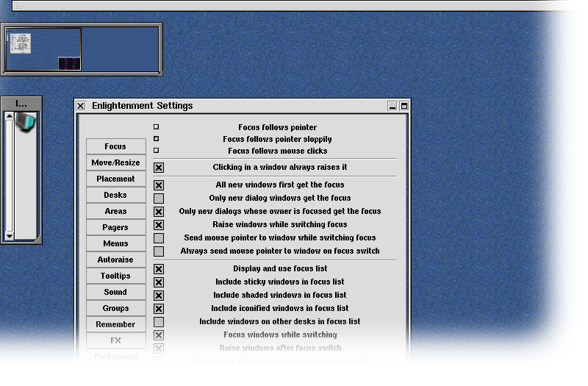Maximize the Enlightenment Settings window

[x=404, y=106]
